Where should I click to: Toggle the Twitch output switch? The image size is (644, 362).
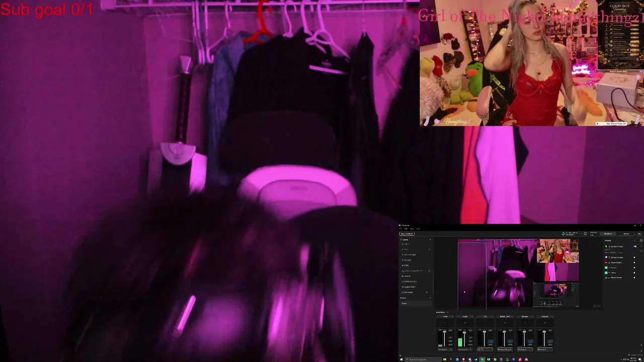pyautogui.click(x=634, y=257)
